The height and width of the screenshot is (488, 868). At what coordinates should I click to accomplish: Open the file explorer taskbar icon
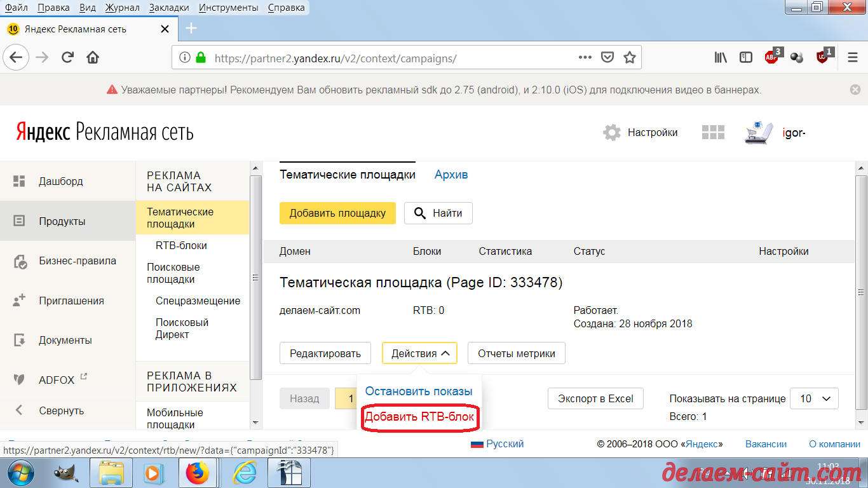point(111,473)
